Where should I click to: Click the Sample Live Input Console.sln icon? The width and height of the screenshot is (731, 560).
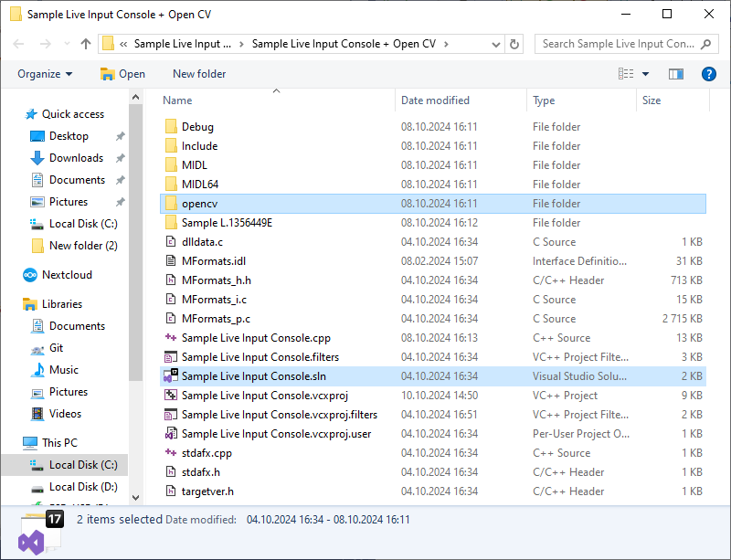(x=170, y=376)
